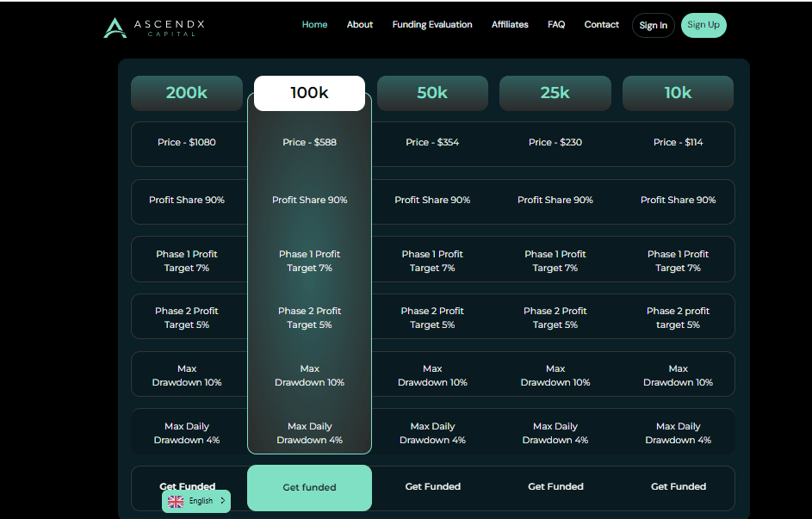Click 'Phase 2 Profit Target 5%' in 200k column

click(187, 318)
